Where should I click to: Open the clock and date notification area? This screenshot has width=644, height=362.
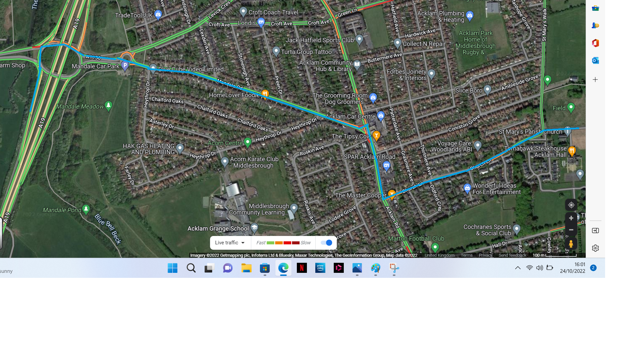click(573, 268)
